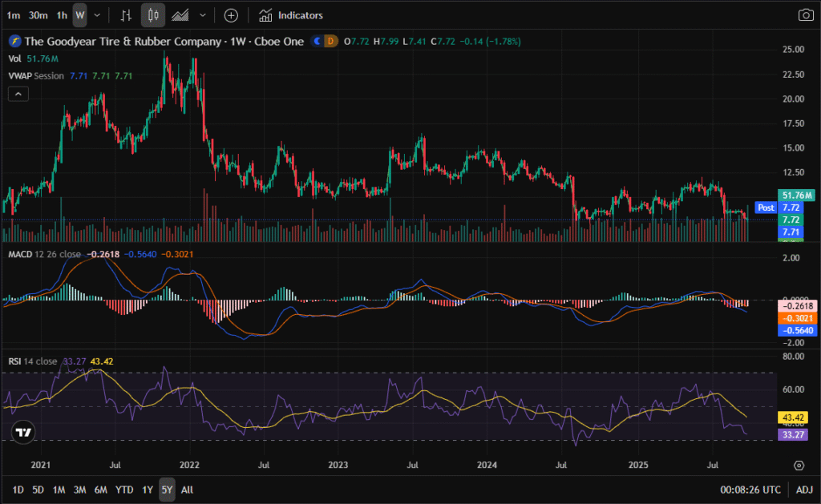Toggle the orange D data mode indicator

[330, 41]
